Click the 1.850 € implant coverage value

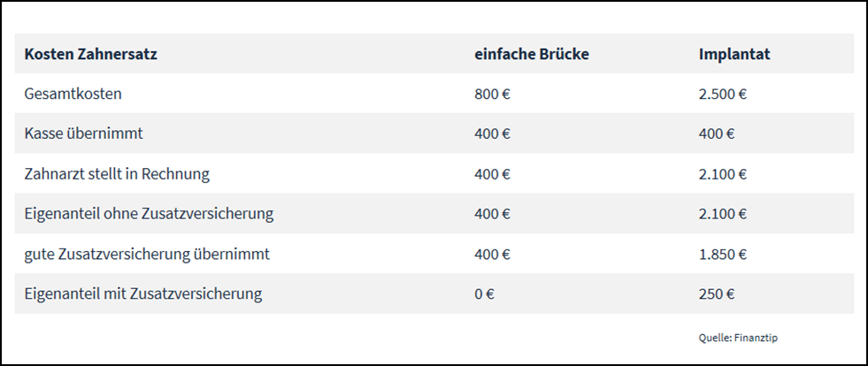[x=722, y=255]
